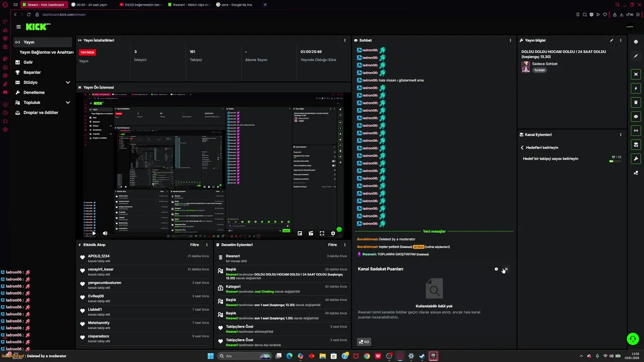Open the Denetim Eylemleri three-dot menu
Screen dimensions: 644x362
pos(345,245)
